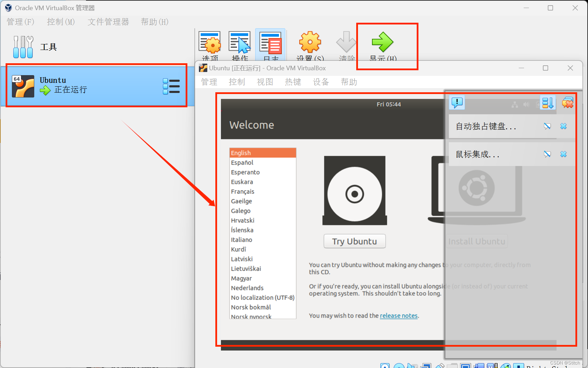Click the 清除 discard arrow icon
Image resolution: width=588 pixels, height=368 pixels.
(346, 42)
